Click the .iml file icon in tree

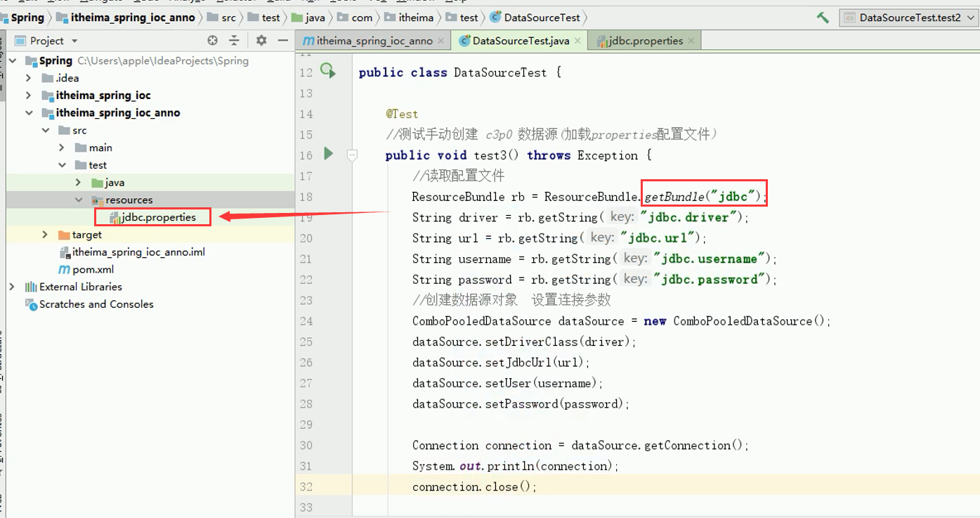point(65,252)
